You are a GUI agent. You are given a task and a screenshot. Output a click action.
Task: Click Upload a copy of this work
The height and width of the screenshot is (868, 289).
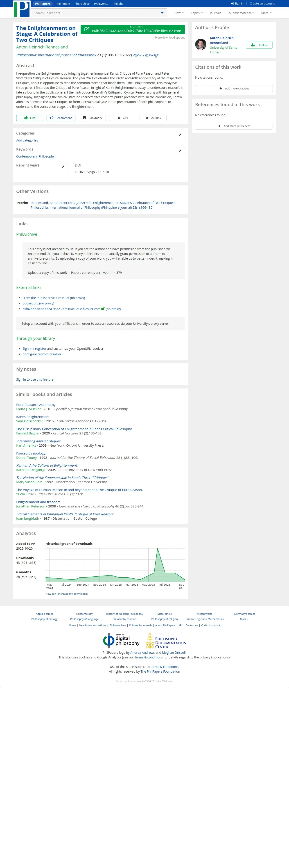coord(47,273)
